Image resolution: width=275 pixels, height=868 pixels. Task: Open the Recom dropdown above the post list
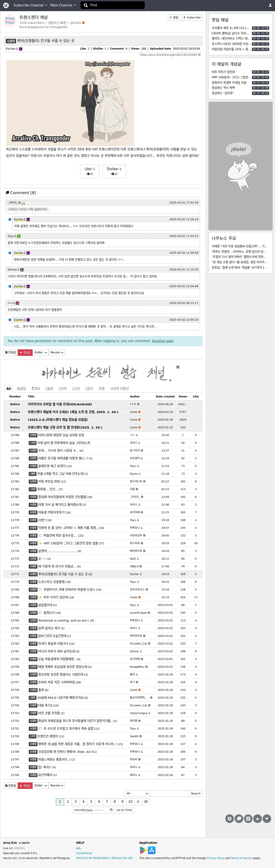coord(57,352)
